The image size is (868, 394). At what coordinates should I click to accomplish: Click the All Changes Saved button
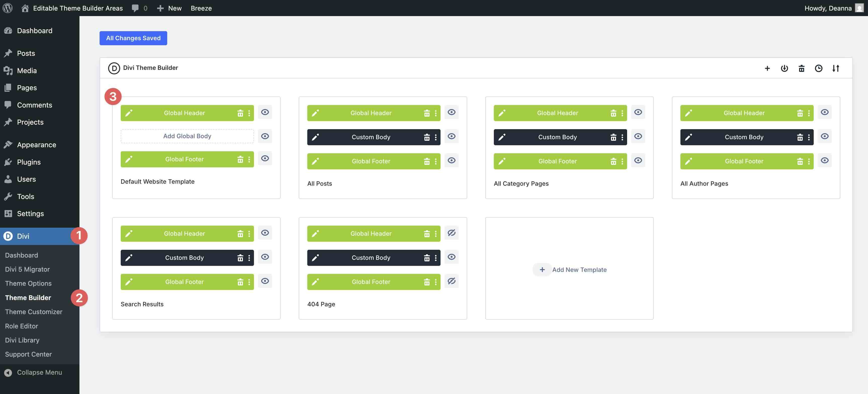coord(133,38)
